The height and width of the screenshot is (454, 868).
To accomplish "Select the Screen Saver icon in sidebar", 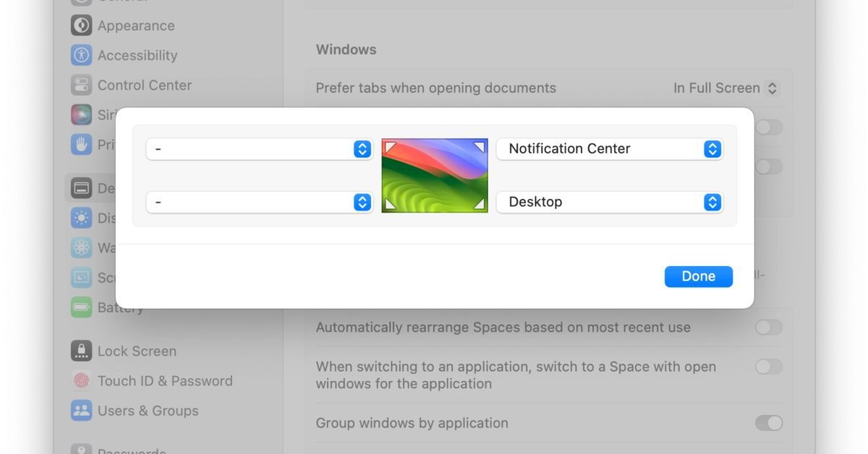I will (81, 278).
